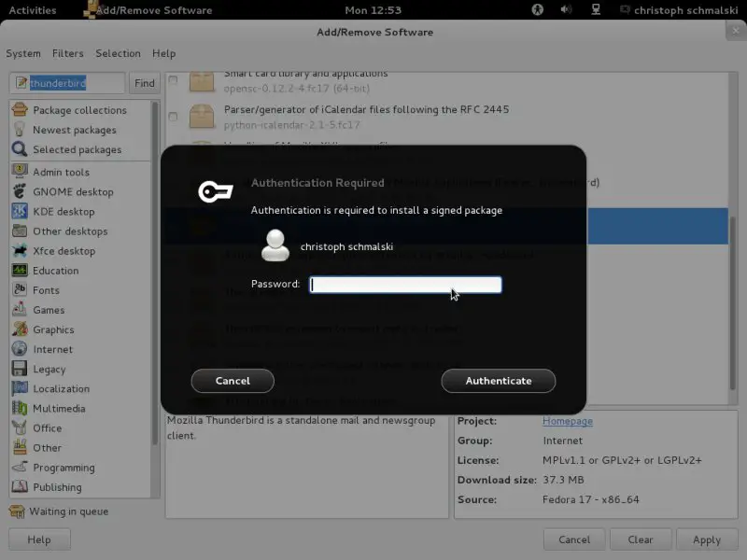Open the Games category icon
Viewport: 747px width, 560px height.
pyautogui.click(x=20, y=310)
